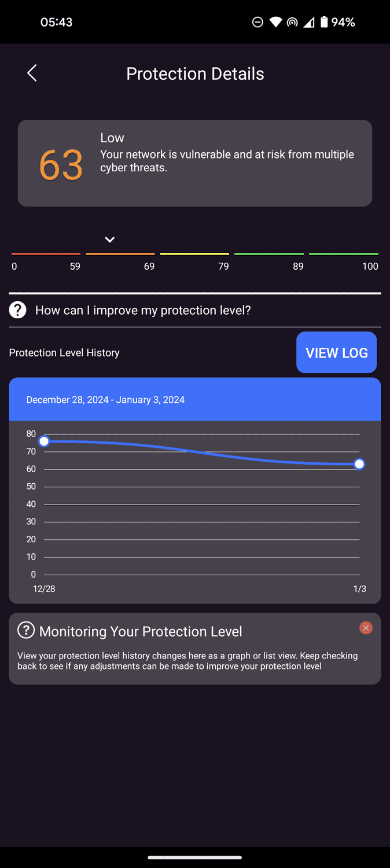This screenshot has height=868, width=390.
Task: Tap the score indicator chevron above scale
Action: point(109,240)
